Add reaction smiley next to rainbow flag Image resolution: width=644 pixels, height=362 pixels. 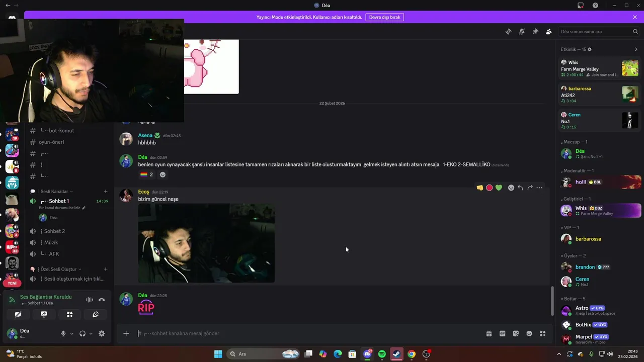163,174
